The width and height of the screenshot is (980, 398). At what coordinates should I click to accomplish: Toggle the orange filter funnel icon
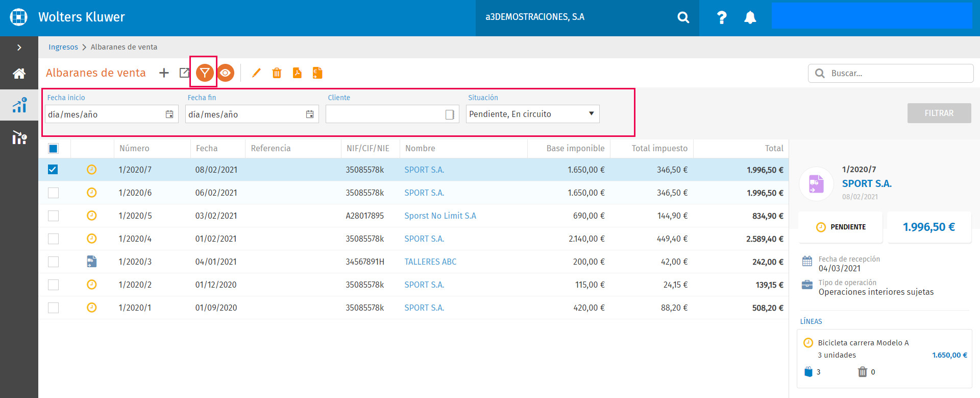coord(204,73)
